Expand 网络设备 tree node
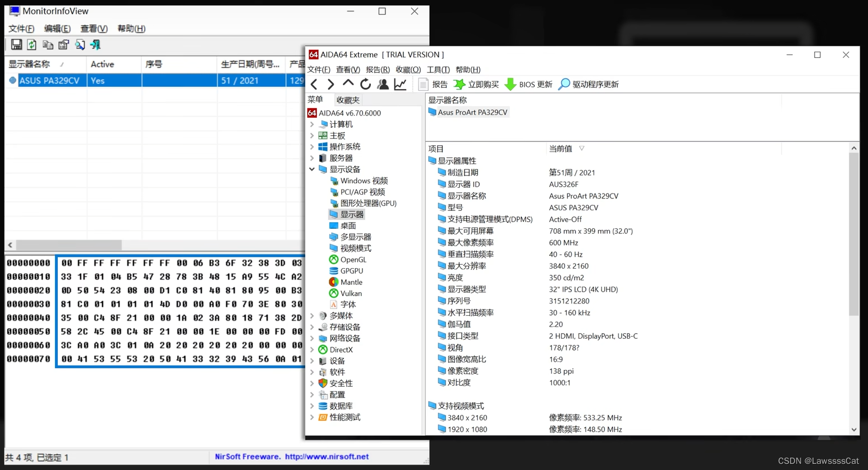Screen dimensions: 868x470 point(313,338)
